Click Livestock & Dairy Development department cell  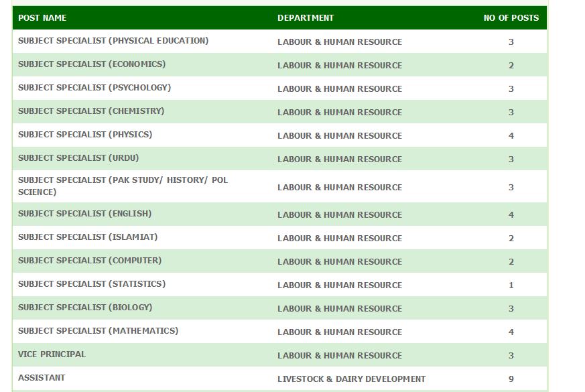(351, 379)
